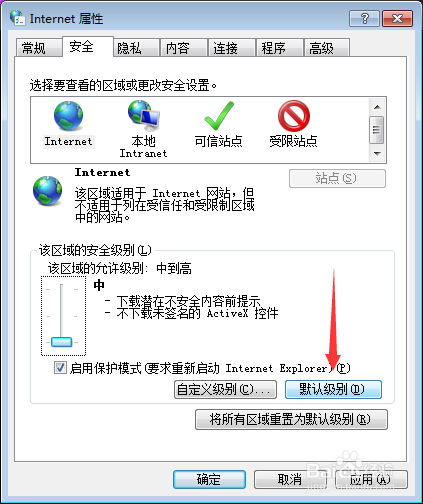Choose the 受限站点 restricted zone icon
This screenshot has width=423, height=504.
click(294, 116)
